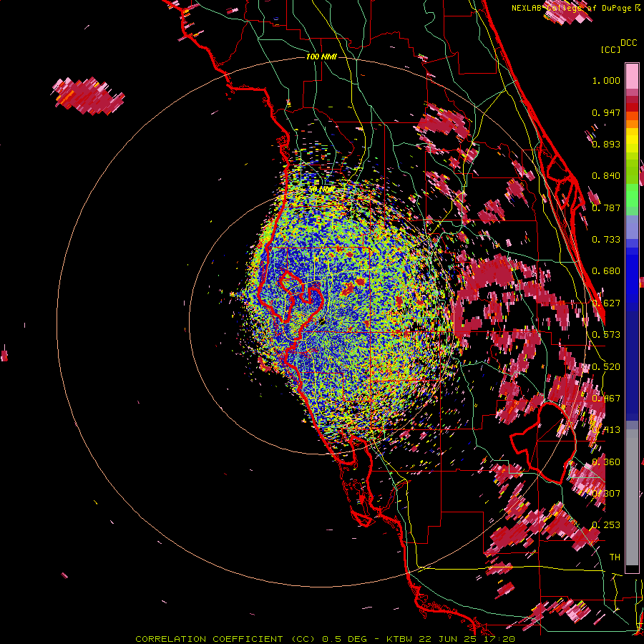Screen dimensions: 644x644
Task: Click the 50 NMI range ring label
Action: click(321, 190)
